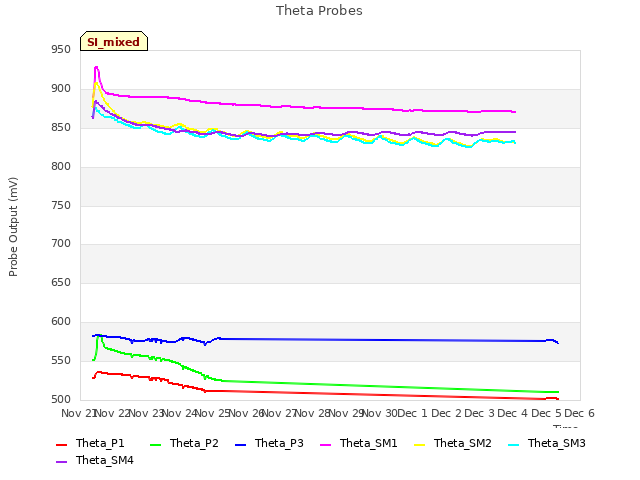Click the blue Theta_P3 line end near Dec 5
Screen dimensions: 640x480
(558, 342)
